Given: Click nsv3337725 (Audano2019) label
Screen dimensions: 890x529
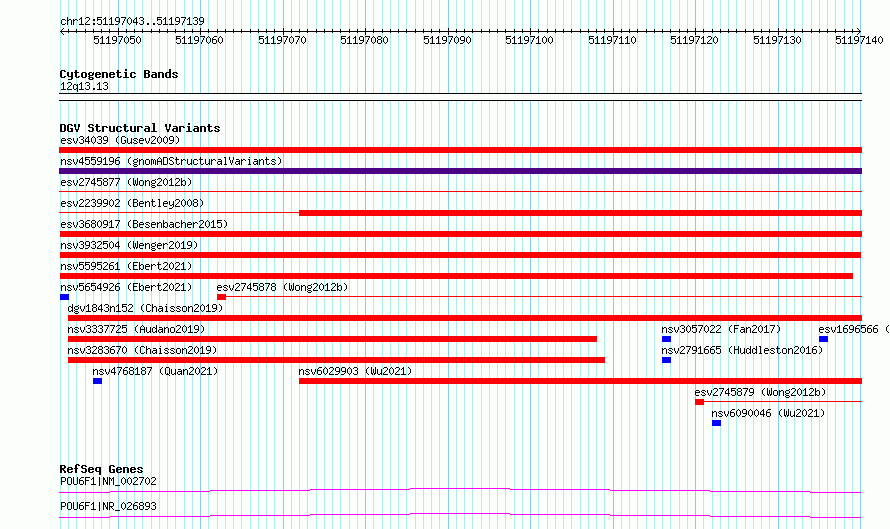Looking at the screenshot, I should pos(136,329).
